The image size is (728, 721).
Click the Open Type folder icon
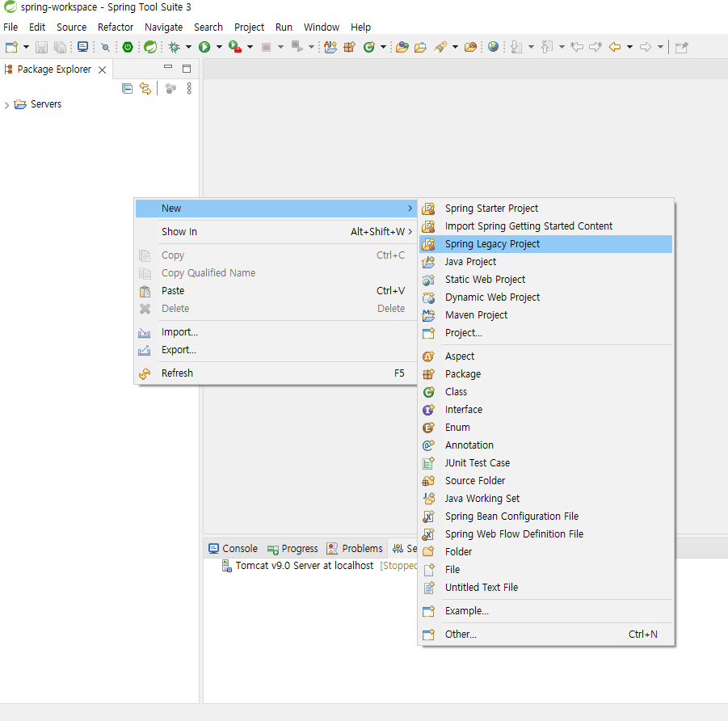pos(402,47)
